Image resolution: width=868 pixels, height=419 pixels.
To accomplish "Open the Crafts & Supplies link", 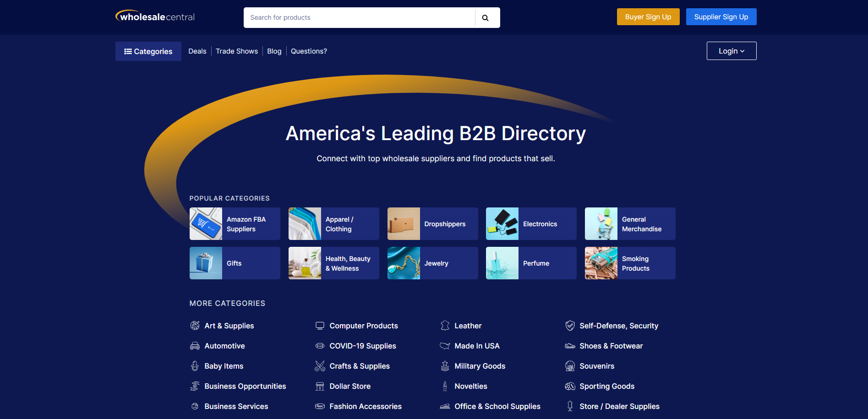I will [x=360, y=366].
